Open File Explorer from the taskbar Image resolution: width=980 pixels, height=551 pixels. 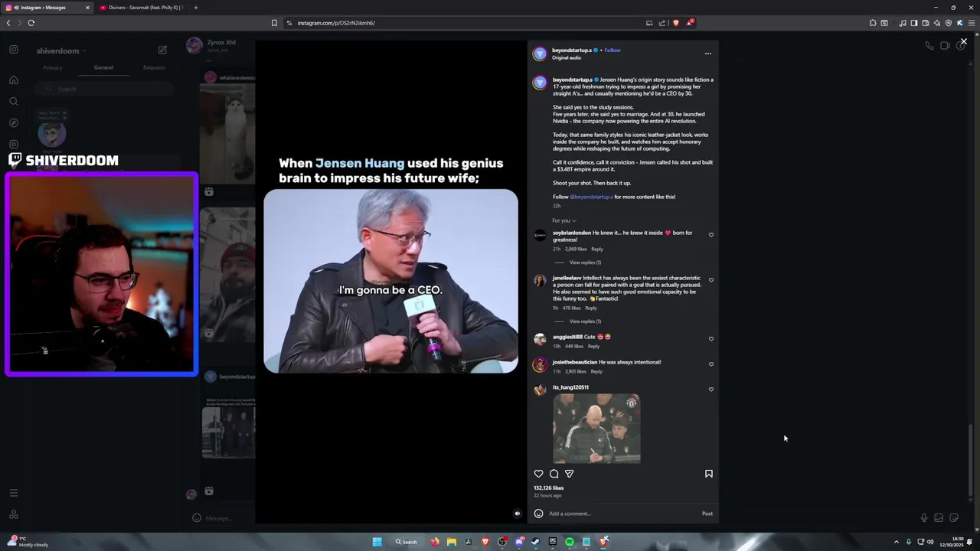point(452,542)
